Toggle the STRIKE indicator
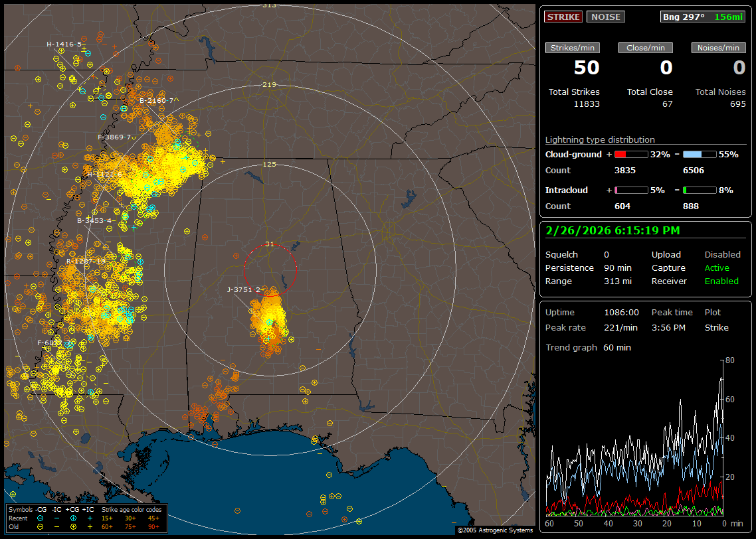This screenshot has height=539, width=756. (563, 17)
